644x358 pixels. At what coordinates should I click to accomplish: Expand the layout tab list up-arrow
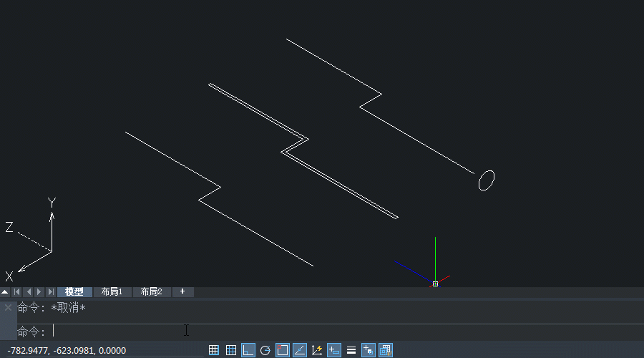pyautogui.click(x=5, y=292)
